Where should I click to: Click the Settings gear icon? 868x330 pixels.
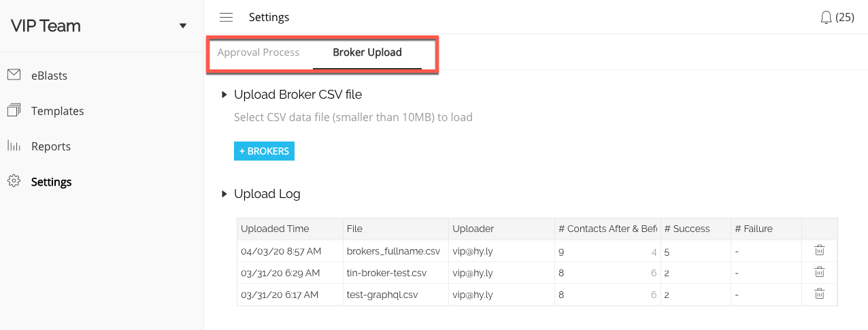click(14, 181)
